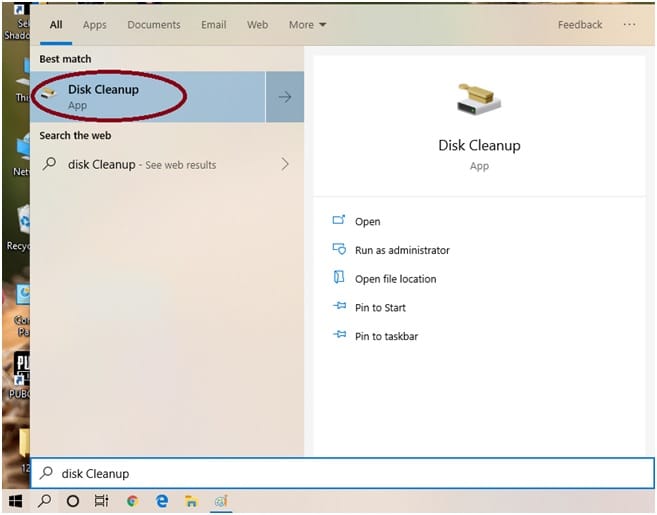Click into the search box with 'disk Cleanup'

pyautogui.click(x=342, y=473)
